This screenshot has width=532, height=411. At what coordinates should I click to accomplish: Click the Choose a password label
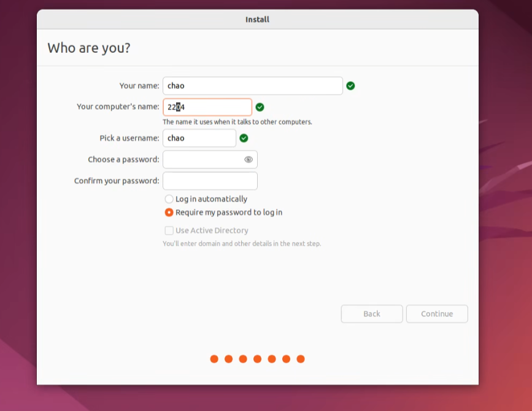[123, 160]
